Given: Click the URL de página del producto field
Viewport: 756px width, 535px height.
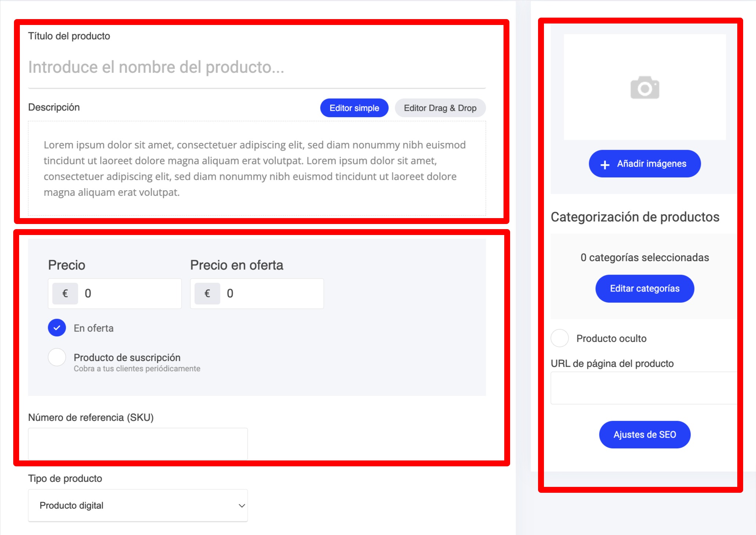Looking at the screenshot, I should (643, 388).
